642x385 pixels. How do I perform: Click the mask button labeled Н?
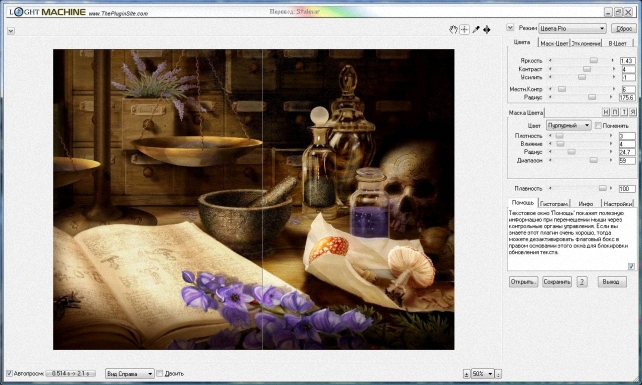606,112
